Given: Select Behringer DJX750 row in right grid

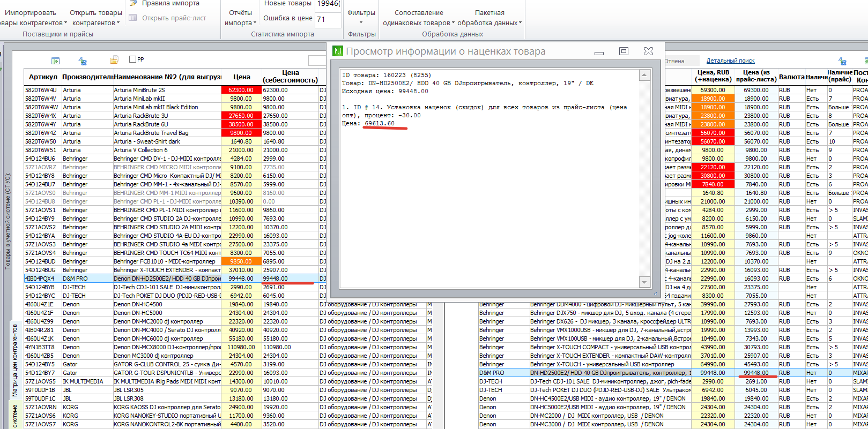Looking at the screenshot, I should tap(610, 313).
